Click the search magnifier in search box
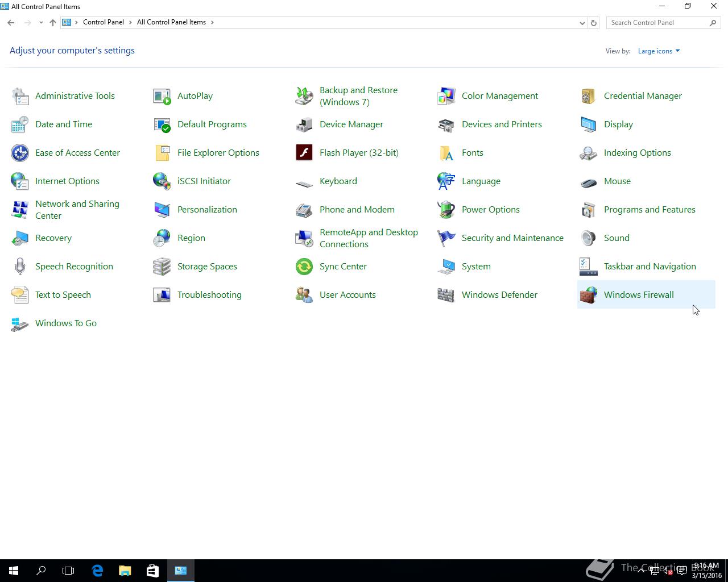 coord(713,23)
